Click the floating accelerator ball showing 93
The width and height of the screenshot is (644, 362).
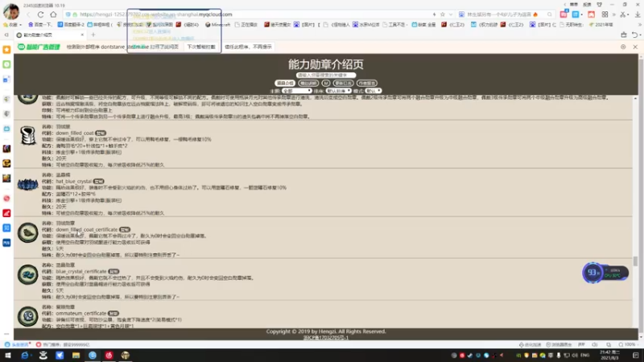[592, 273]
